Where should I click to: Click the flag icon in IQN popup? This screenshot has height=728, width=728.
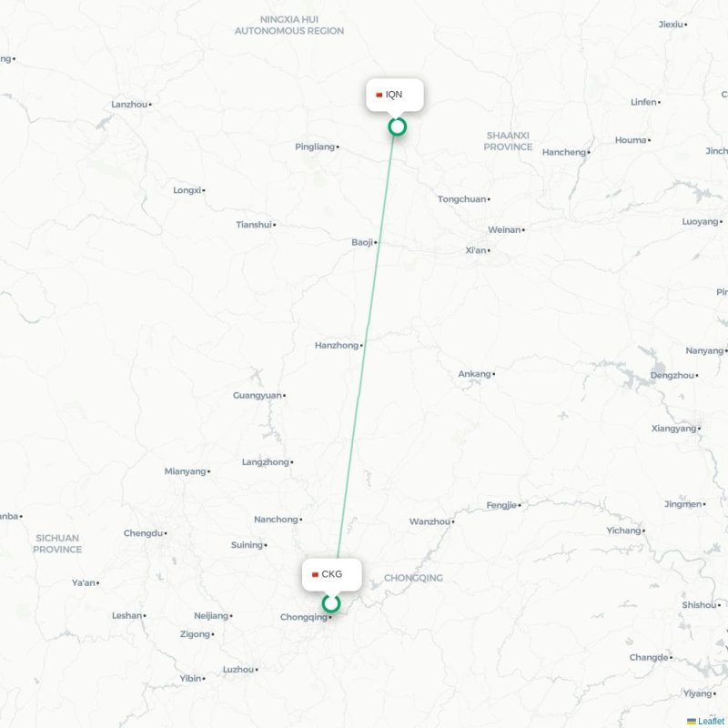coord(379,96)
